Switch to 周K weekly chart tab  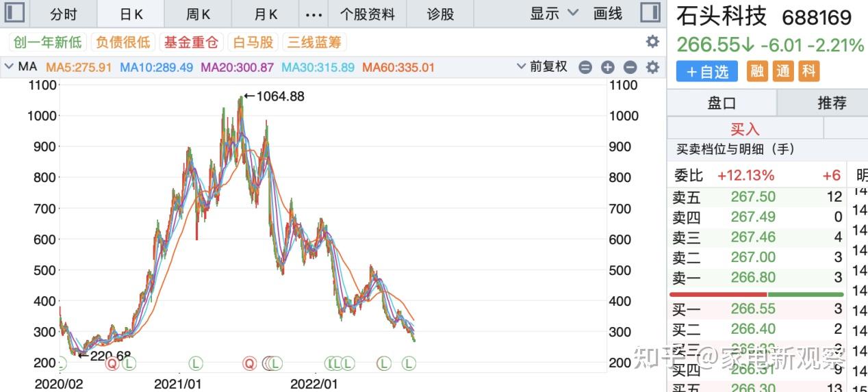[x=198, y=14]
